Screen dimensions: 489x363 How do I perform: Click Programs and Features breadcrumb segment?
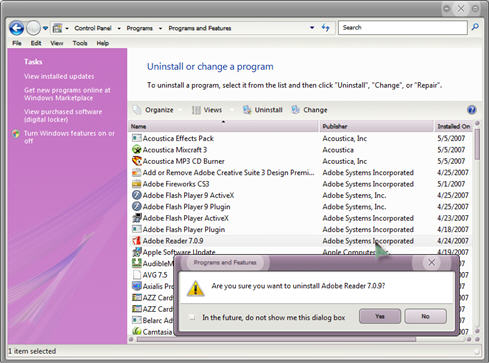(x=200, y=28)
